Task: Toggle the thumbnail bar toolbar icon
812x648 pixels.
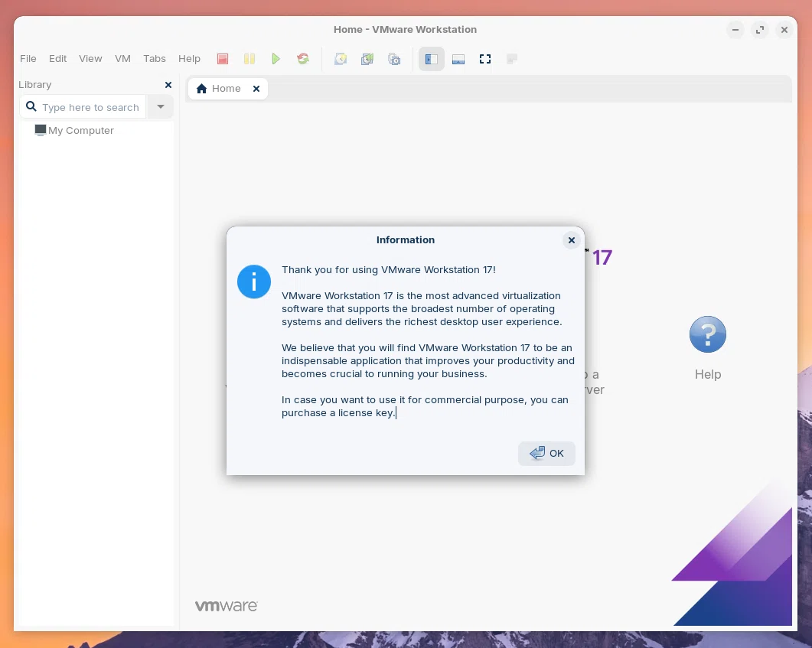Action: (x=458, y=59)
